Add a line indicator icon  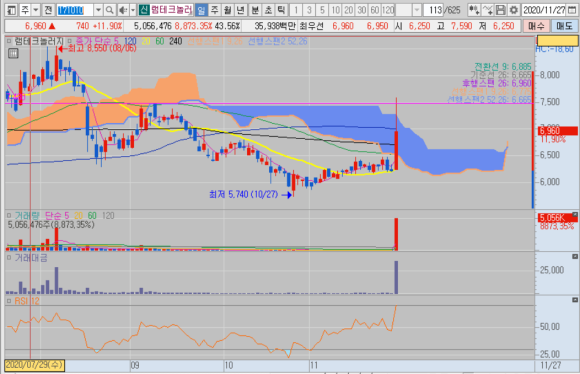pos(488,10)
